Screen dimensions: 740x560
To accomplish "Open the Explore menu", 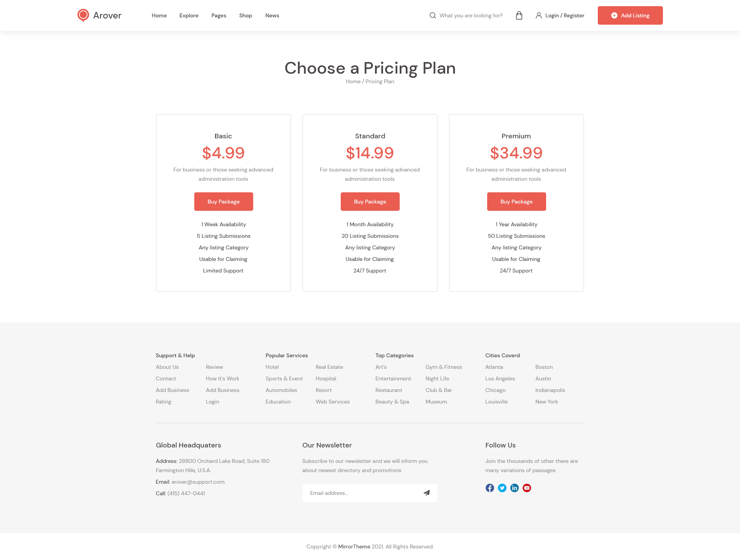I will (x=189, y=15).
